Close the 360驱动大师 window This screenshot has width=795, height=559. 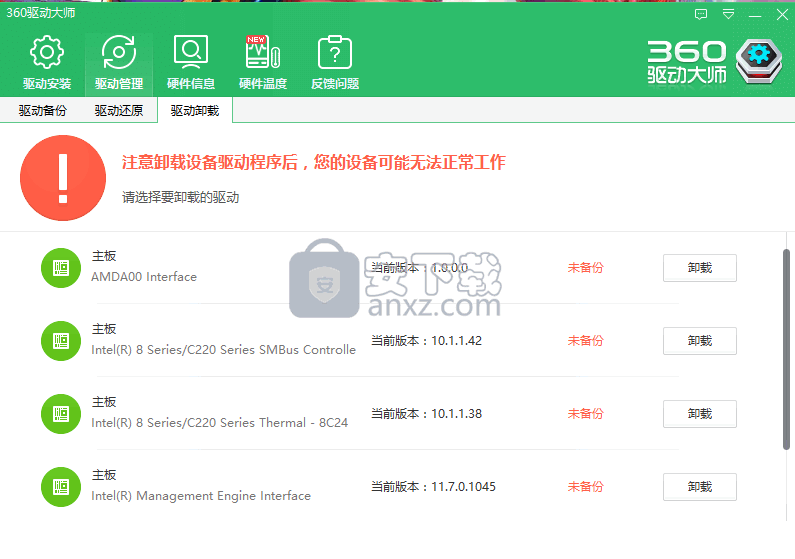[x=782, y=15]
